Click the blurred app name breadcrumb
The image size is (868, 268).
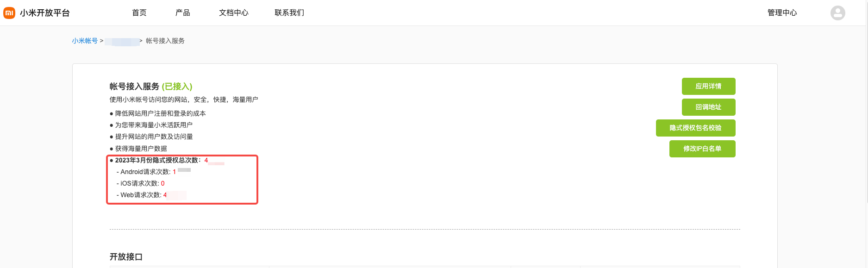click(122, 42)
